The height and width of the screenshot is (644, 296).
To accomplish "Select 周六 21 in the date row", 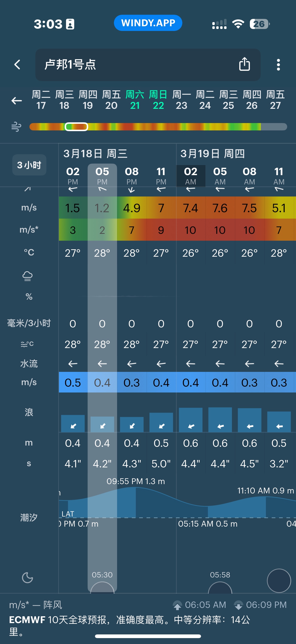I will coord(135,100).
